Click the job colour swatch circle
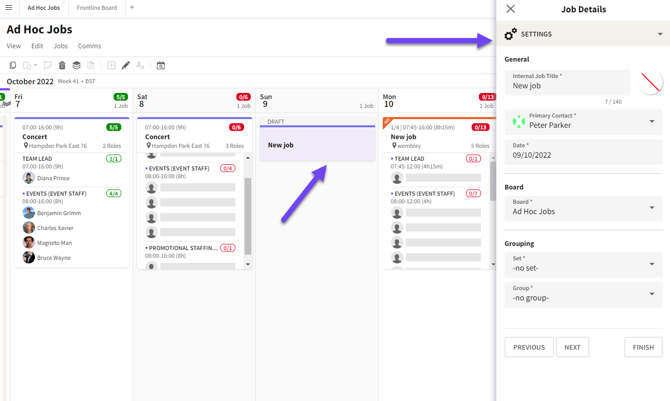This screenshot has height=401, width=670. click(650, 83)
